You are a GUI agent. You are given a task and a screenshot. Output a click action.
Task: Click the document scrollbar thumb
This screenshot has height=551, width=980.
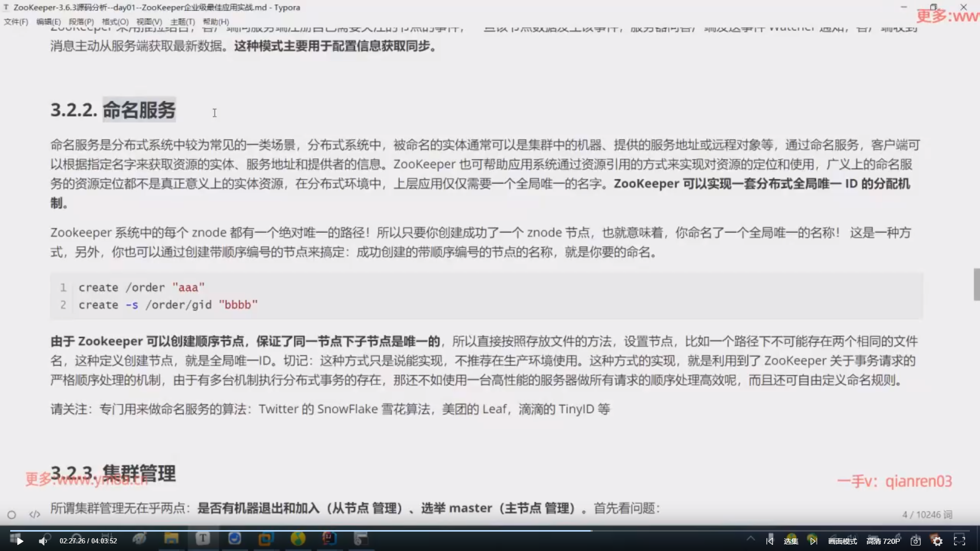tap(976, 284)
